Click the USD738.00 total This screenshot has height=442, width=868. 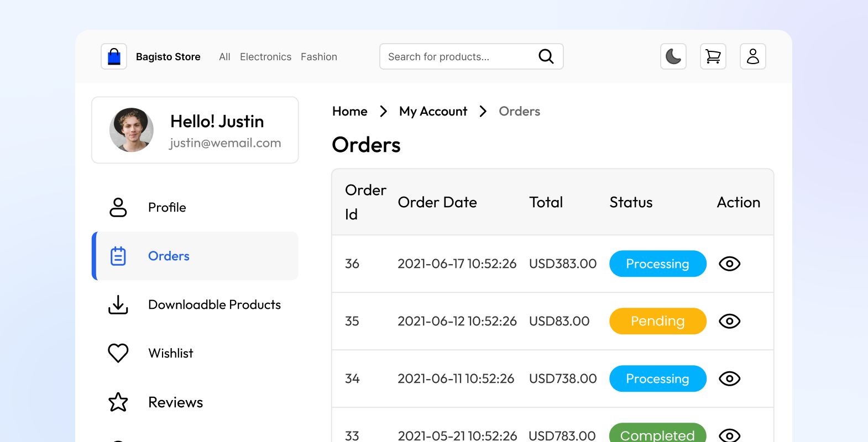click(563, 378)
